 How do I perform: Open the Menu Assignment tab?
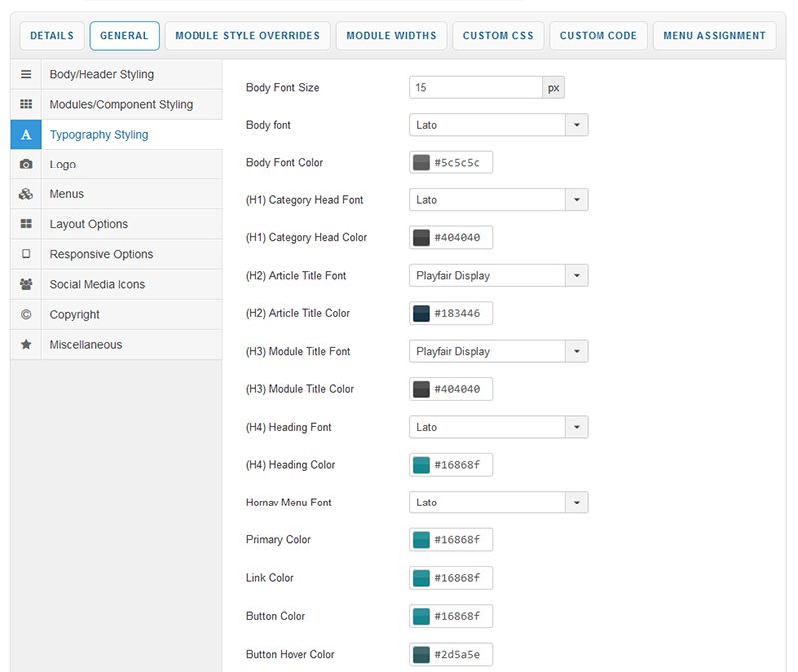714,36
